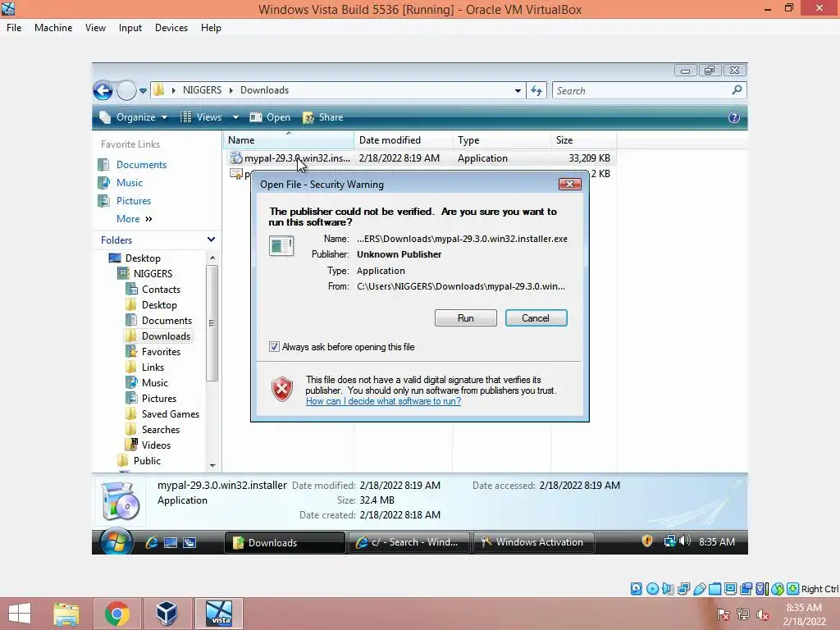
Task: Open VirtualBox Devices menu
Action: coord(171,28)
